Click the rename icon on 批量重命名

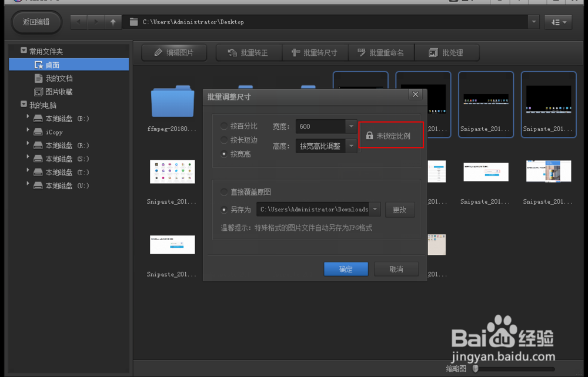pos(362,52)
